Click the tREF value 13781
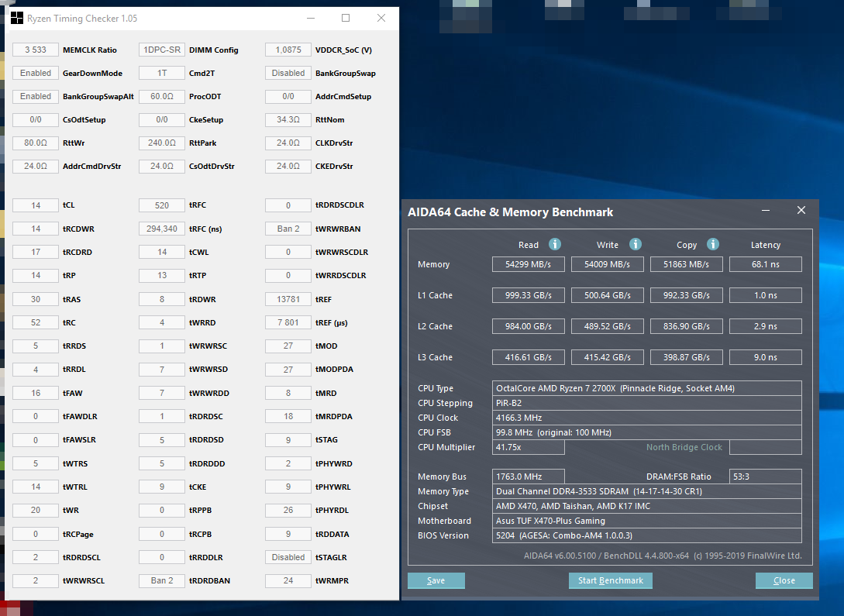 (x=288, y=299)
